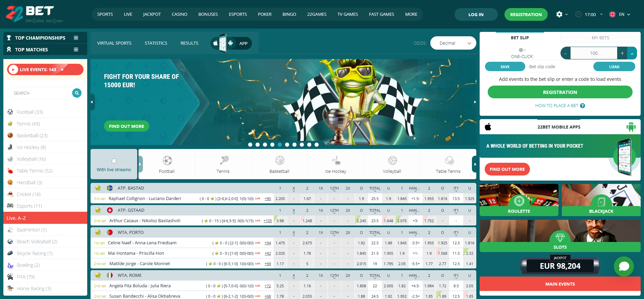
Task: Click the Android icon in the APP pill
Action: pos(230,43)
